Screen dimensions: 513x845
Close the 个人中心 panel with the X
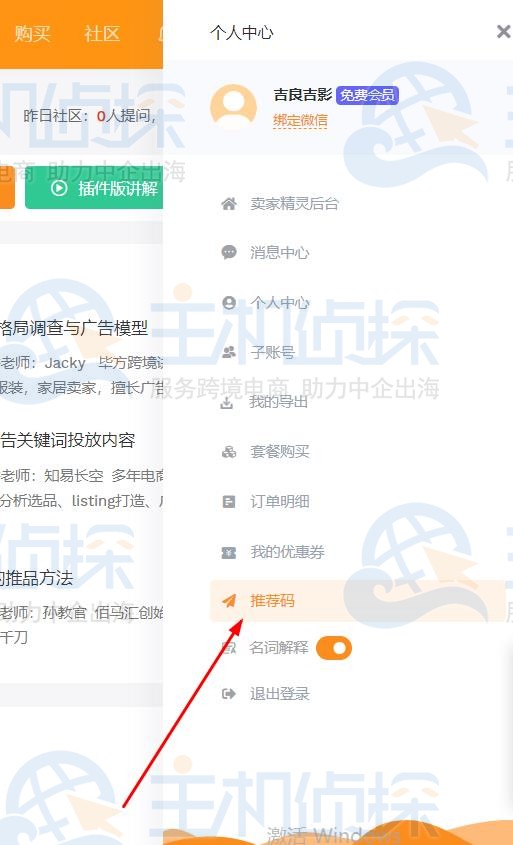click(x=503, y=32)
